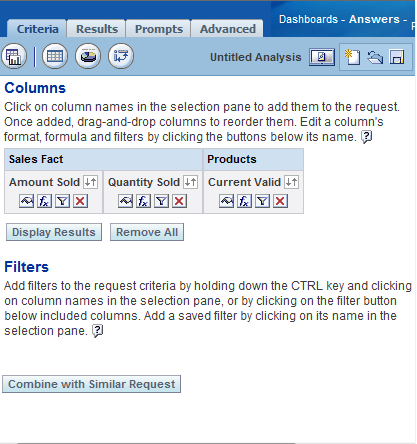Toggle sort order for Current Valid
417x444 pixels.
pyautogui.click(x=291, y=182)
